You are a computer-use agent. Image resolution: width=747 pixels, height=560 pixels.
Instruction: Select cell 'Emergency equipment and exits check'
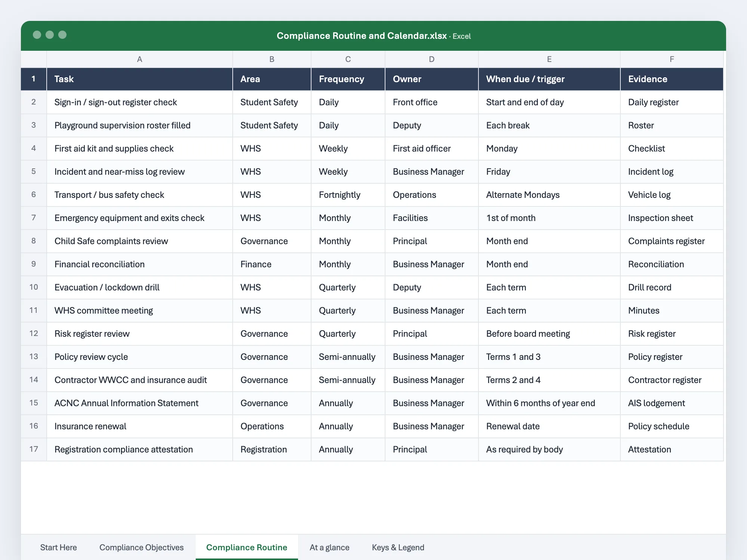click(x=140, y=218)
